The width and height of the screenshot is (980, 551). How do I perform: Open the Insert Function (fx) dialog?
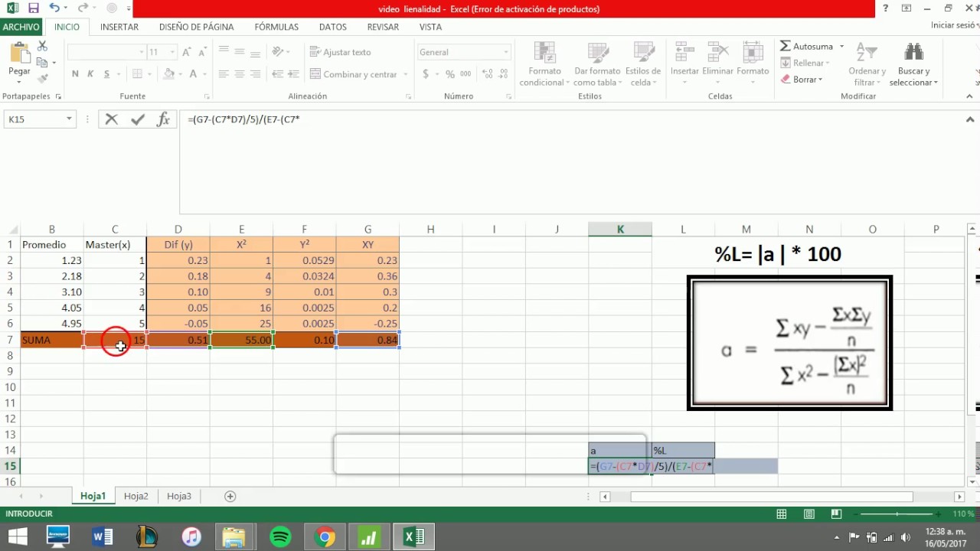[163, 119]
